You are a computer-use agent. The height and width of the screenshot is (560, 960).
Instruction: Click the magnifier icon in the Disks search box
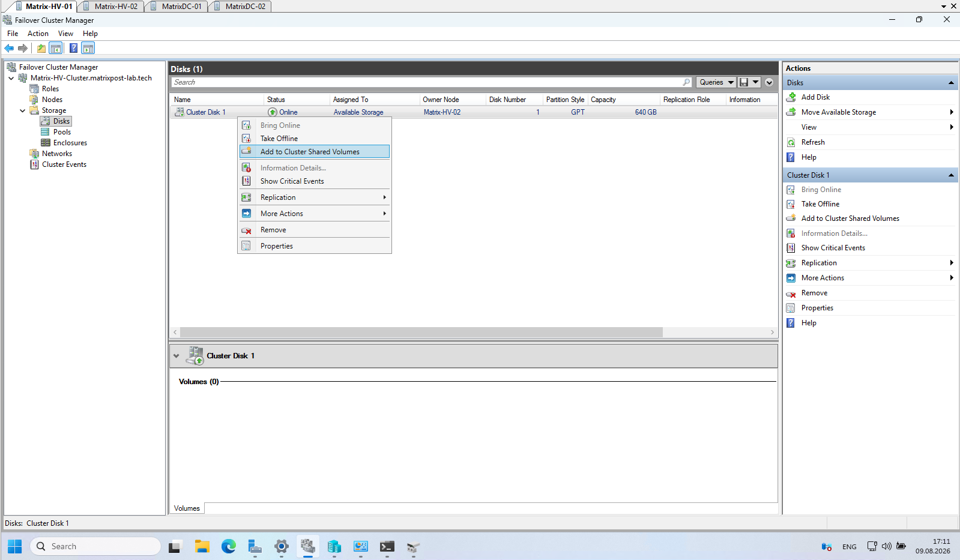(686, 82)
